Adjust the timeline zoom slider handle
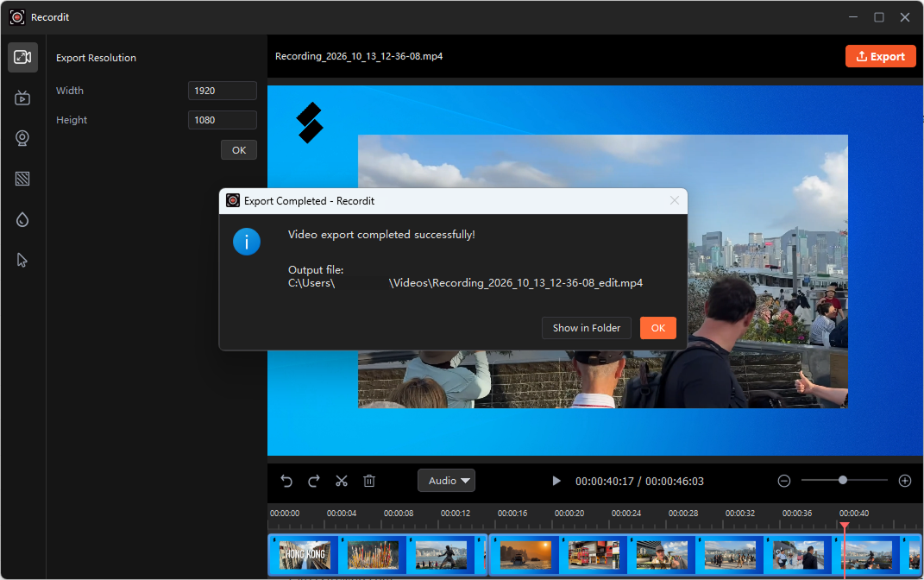The width and height of the screenshot is (924, 580). pos(843,481)
